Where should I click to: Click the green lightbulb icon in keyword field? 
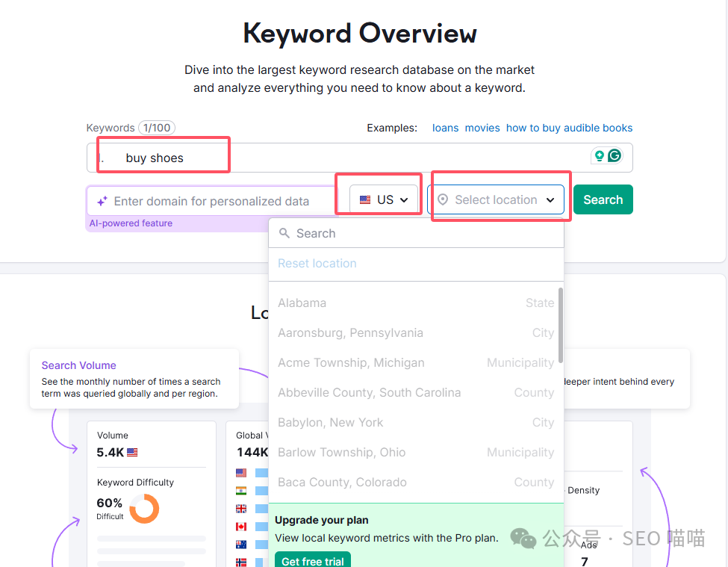599,156
